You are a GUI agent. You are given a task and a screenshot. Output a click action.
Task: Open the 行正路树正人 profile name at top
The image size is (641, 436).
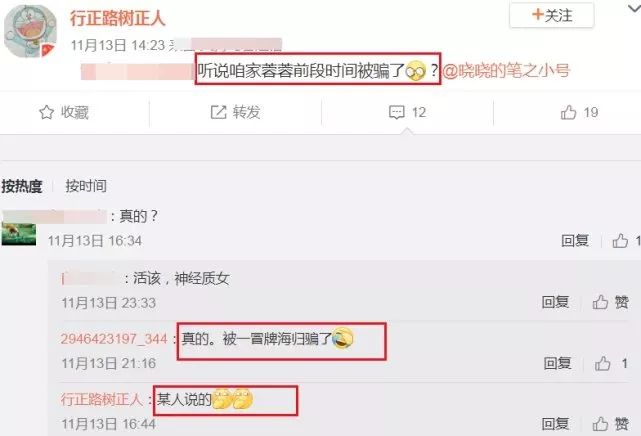coord(118,18)
